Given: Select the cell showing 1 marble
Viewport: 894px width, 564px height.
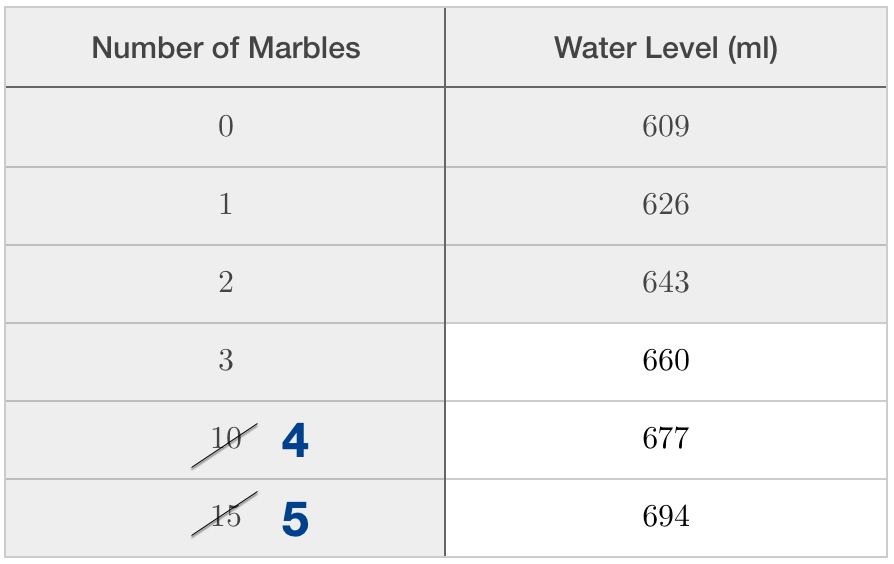Looking at the screenshot, I should (226, 204).
